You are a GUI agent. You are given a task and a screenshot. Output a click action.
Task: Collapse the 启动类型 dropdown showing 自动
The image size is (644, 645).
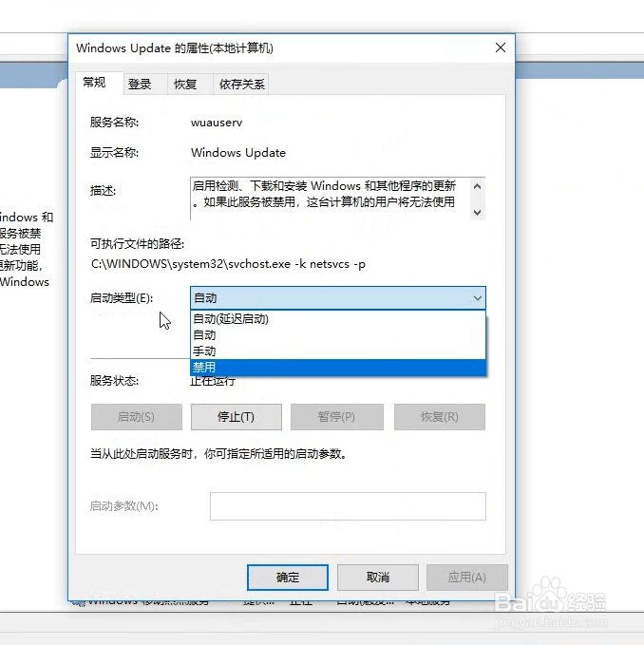[x=337, y=298]
